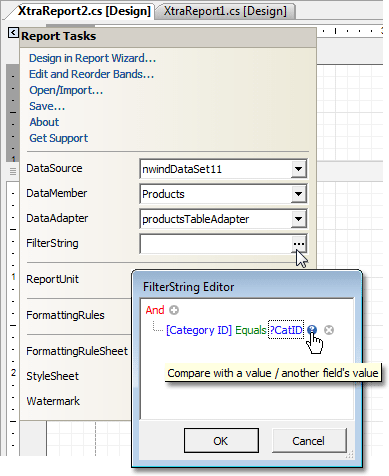Click the Save link in Report Tasks

(47, 106)
